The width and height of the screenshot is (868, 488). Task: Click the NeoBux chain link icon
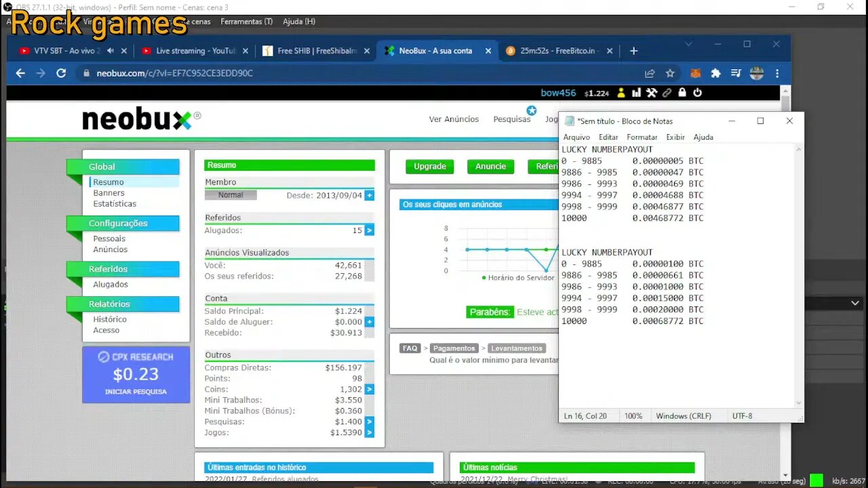(x=667, y=93)
